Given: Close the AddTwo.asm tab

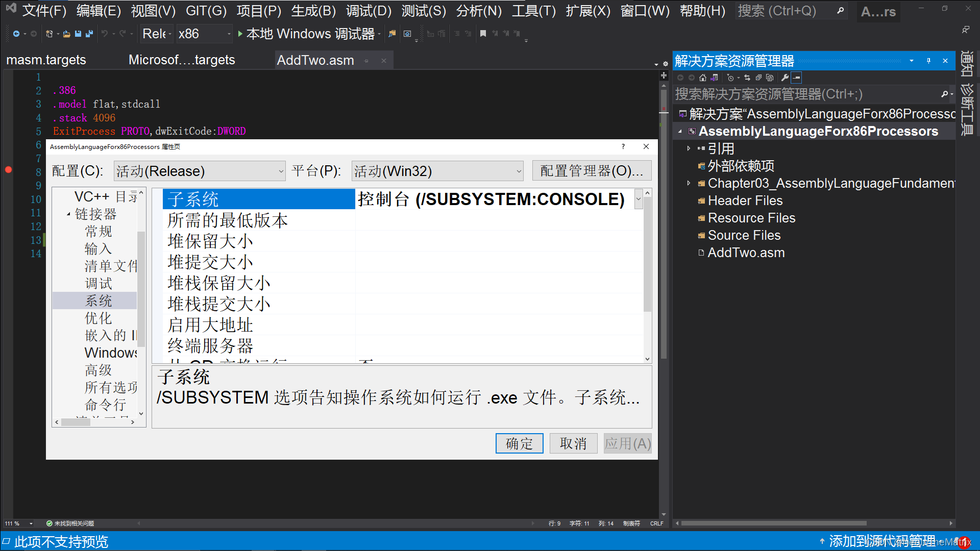Looking at the screenshot, I should point(384,61).
